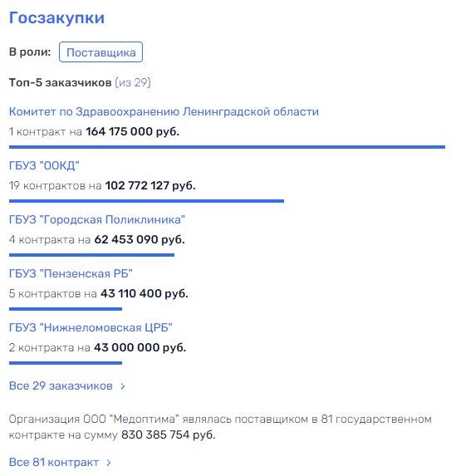Open the ГБУЗ "ООКД" customer link
This screenshot has width=456, height=476.
(x=44, y=166)
